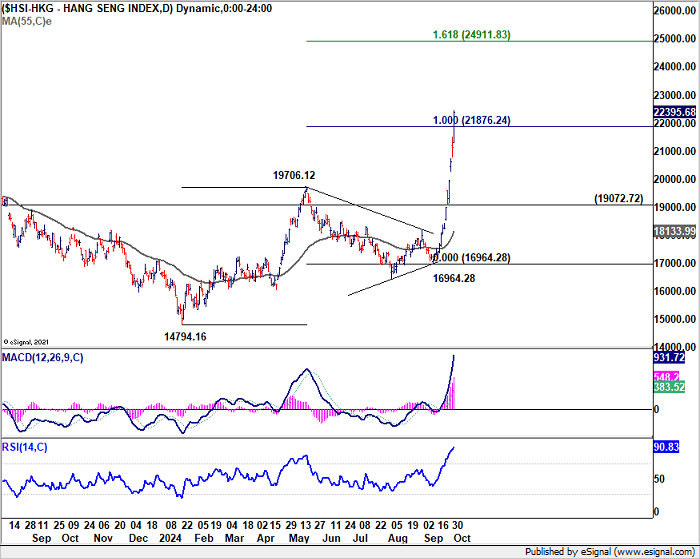This screenshot has height=559, width=700.
Task: Select the MA(55,C)e indicator label
Action: [x=27, y=21]
